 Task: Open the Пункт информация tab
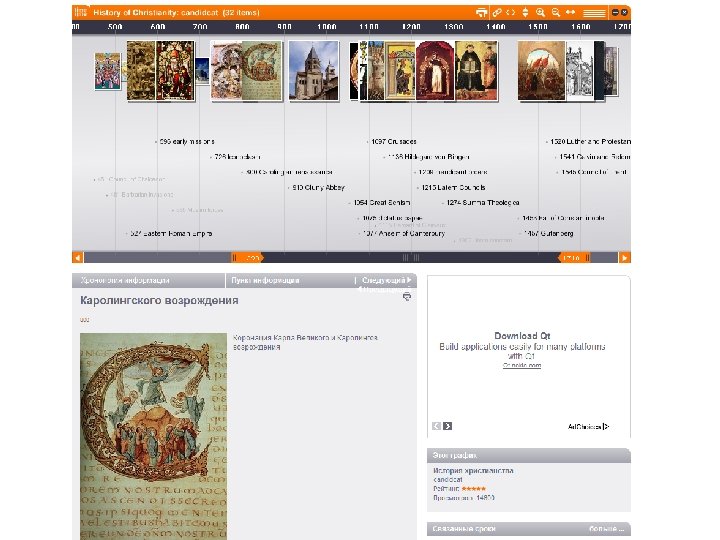[x=265, y=280]
